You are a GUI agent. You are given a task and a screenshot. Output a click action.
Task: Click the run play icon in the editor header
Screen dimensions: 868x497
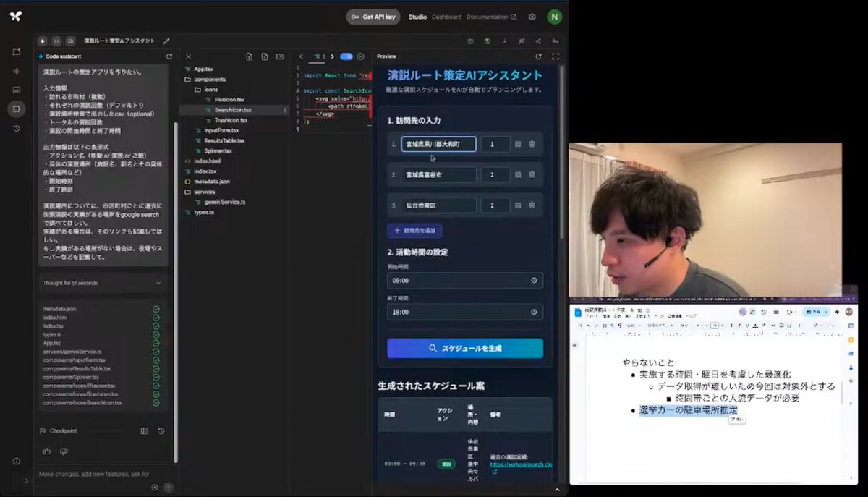tap(361, 56)
